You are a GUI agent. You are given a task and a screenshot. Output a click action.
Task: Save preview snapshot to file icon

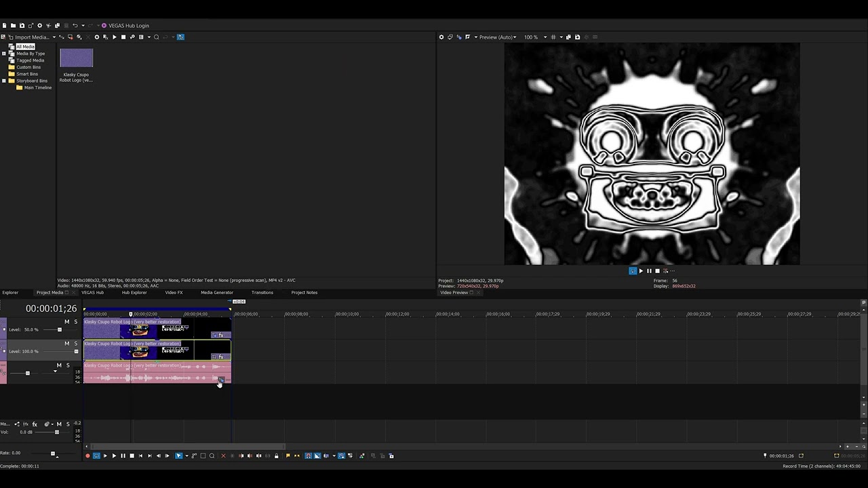pos(577,37)
